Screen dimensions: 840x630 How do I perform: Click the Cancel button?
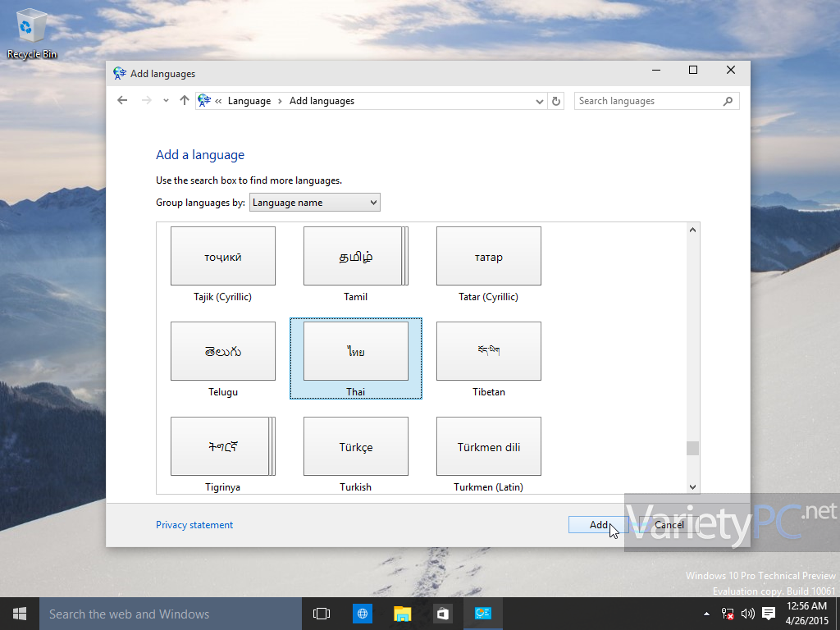click(x=669, y=525)
